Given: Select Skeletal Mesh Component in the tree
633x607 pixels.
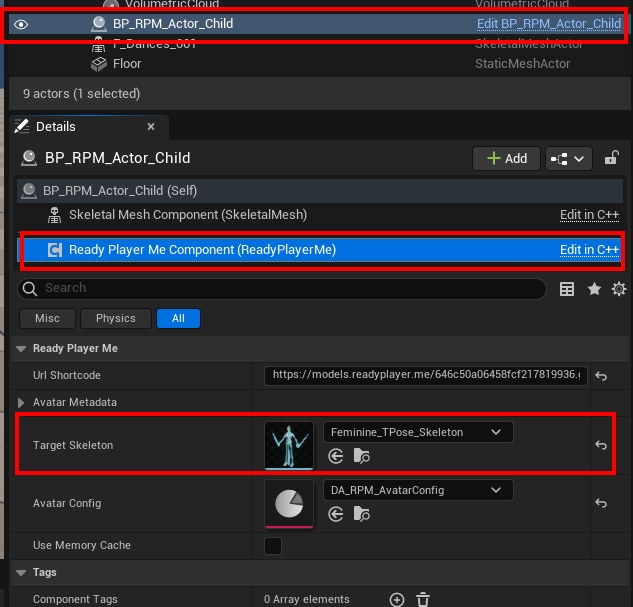Looking at the screenshot, I should click(187, 215).
